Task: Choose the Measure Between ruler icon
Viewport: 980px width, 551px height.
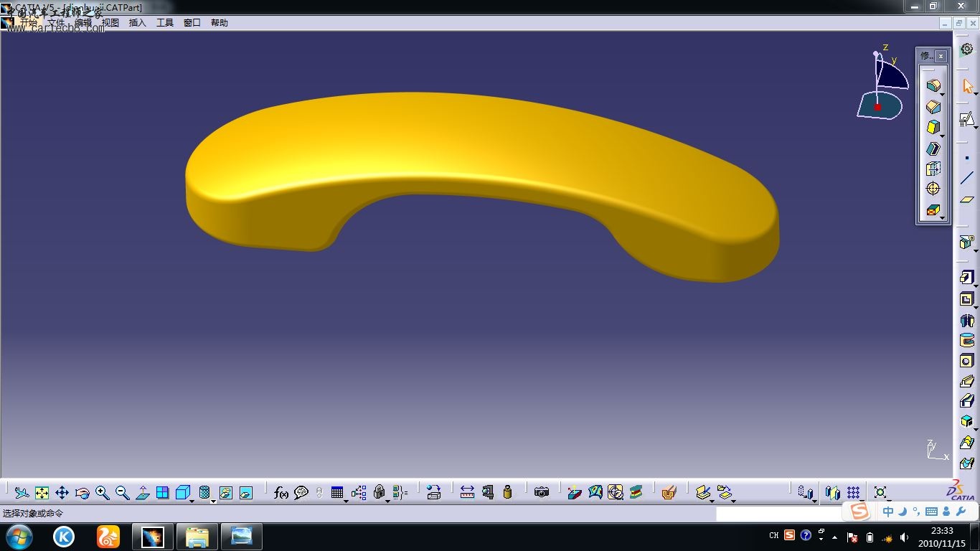Action: point(467,493)
